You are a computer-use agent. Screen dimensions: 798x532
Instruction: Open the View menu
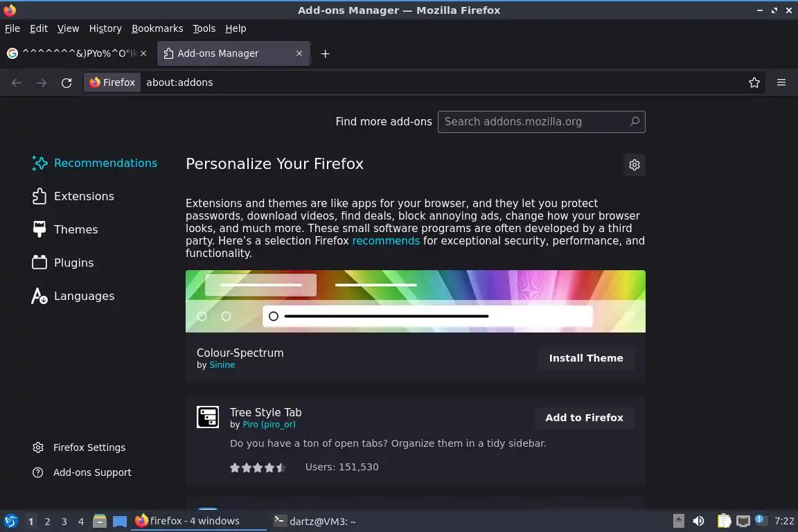click(x=68, y=28)
